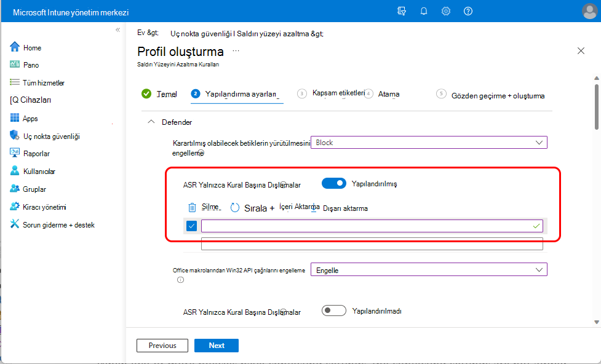This screenshot has height=364, width=601.
Task: Open the ellipsis menu beside Profil oluşturma
Action: pyautogui.click(x=236, y=50)
